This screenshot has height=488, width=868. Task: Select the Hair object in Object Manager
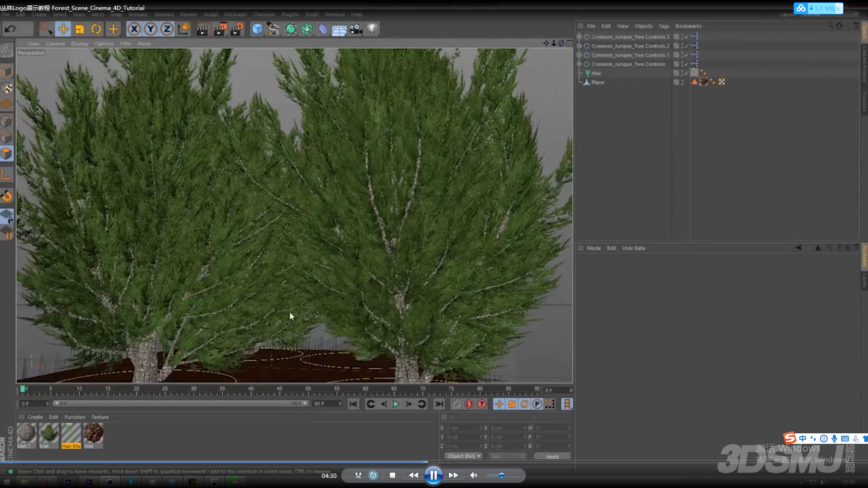coord(596,73)
